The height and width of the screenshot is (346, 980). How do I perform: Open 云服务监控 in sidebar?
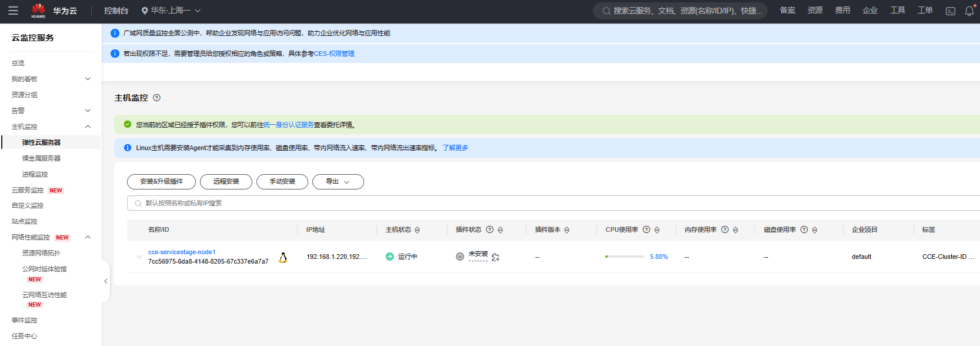coord(28,190)
